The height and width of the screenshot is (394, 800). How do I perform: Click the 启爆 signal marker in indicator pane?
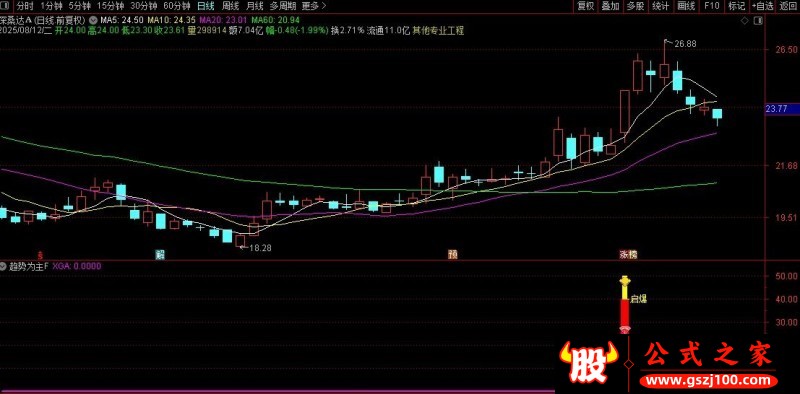(638, 299)
